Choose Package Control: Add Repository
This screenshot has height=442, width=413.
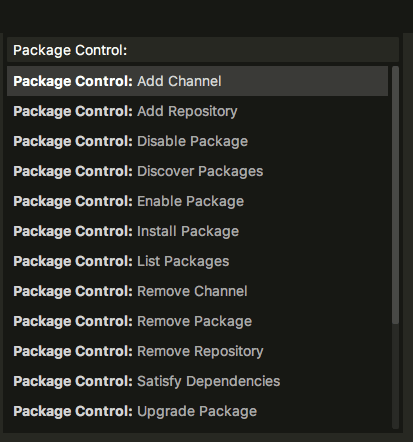coord(197,111)
